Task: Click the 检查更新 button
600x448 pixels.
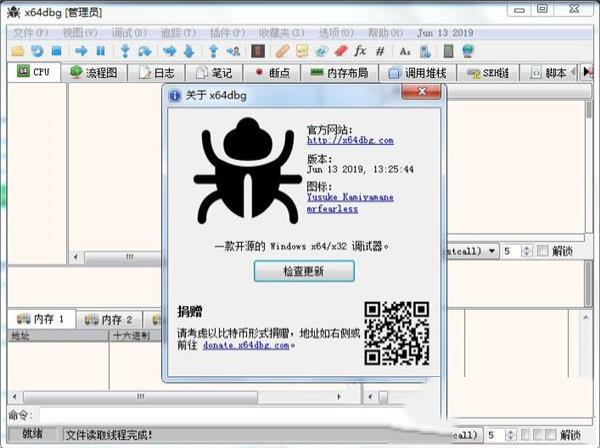Action: pyautogui.click(x=304, y=271)
